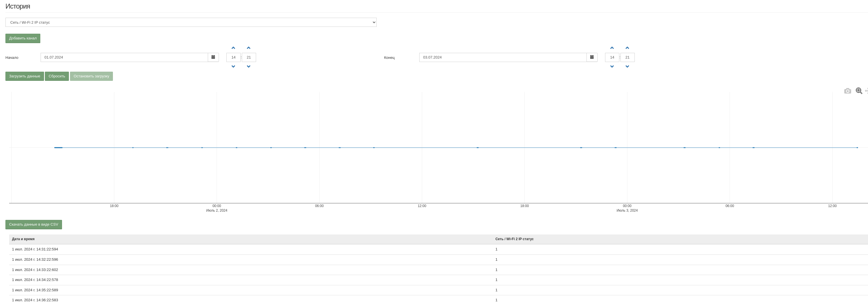The width and height of the screenshot is (868, 303).
Task: Decrease the start time minutes
Action: (249, 67)
